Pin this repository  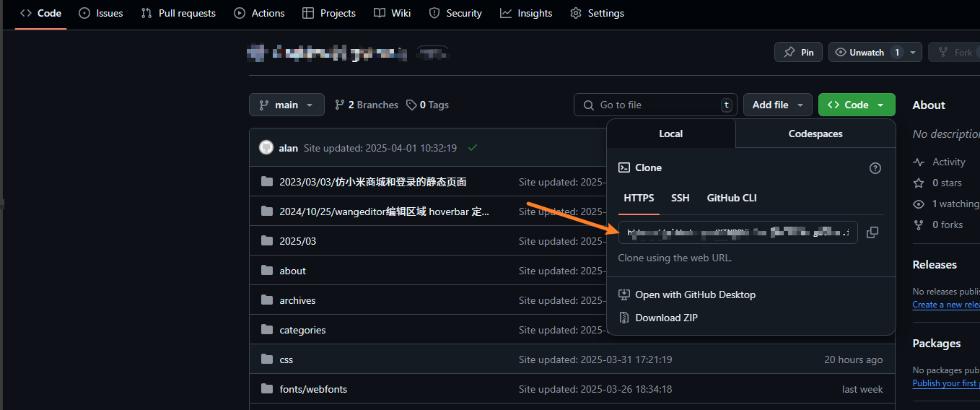tap(798, 52)
